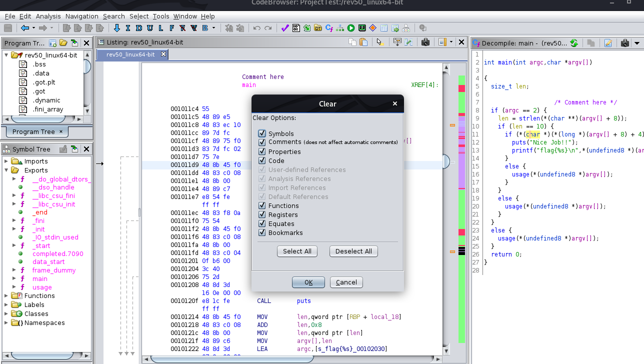644x364 pixels.
Task: Toggle the Bookmarks checkbox off
Action: [262, 232]
